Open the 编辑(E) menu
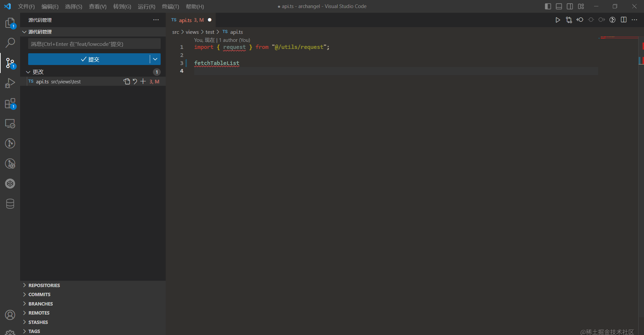Screen dimensions: 644x335 point(50,6)
